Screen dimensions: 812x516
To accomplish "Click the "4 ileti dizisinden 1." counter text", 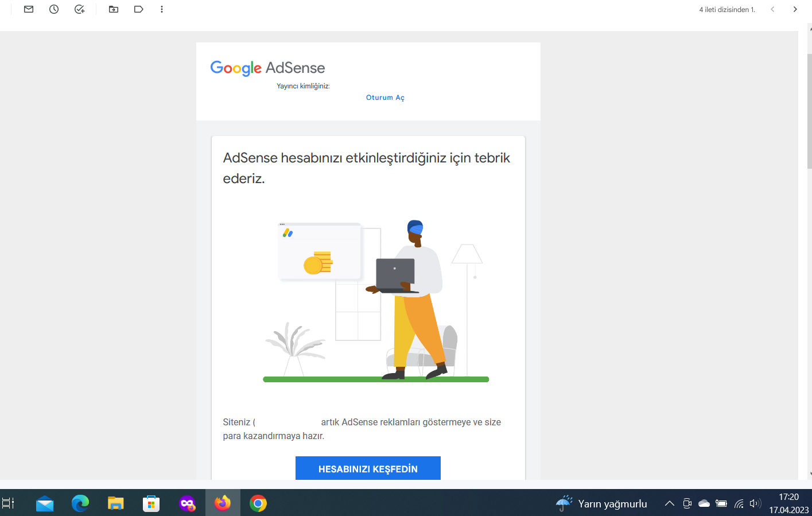I will click(x=727, y=10).
